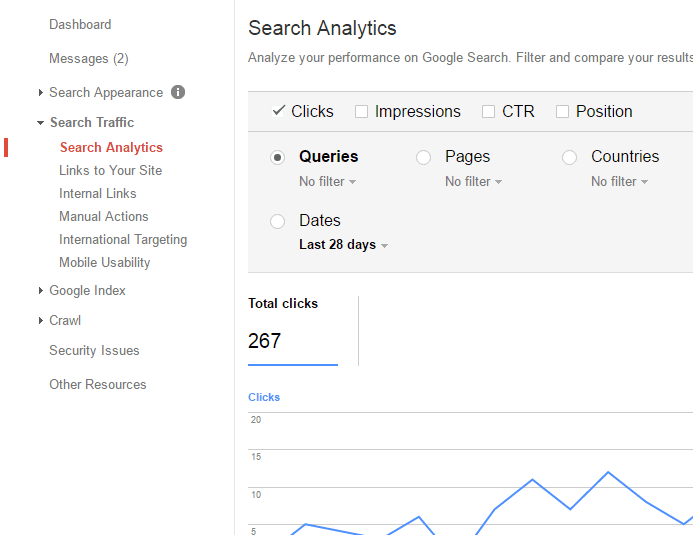Click the info icon beside Search Appearance
This screenshot has width=693, height=535.
[178, 92]
